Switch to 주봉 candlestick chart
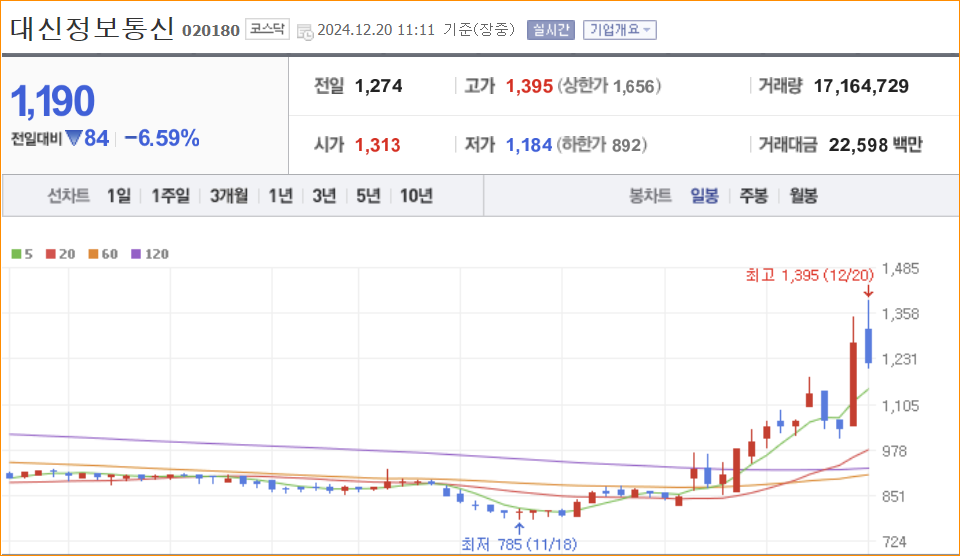This screenshot has width=960, height=556. 754,196
